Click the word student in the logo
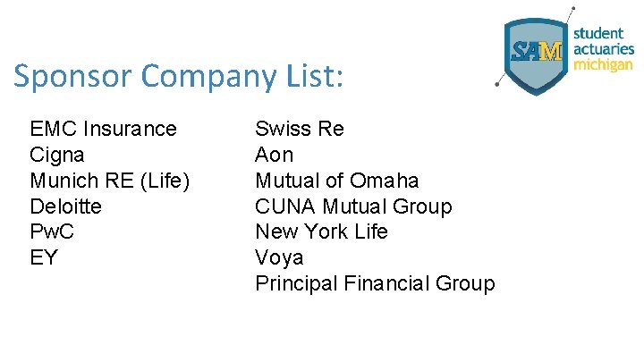 (598, 33)
